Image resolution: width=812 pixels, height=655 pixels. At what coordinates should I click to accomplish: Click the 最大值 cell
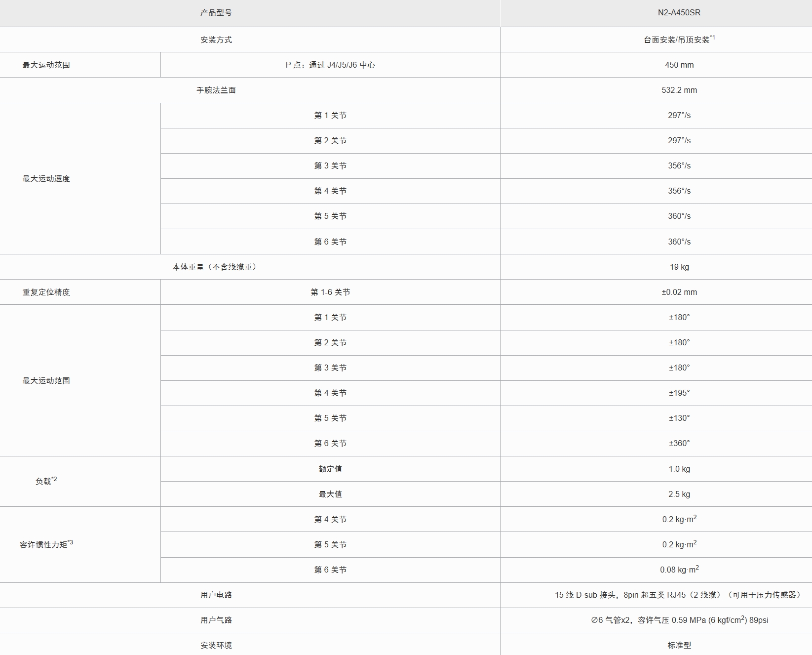pyautogui.click(x=330, y=494)
